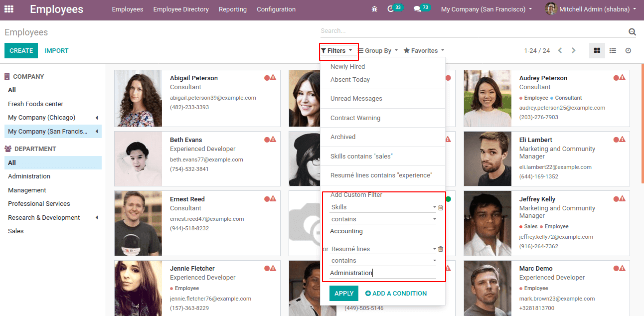Open contains operator dropdown under Resumé lines
The width and height of the screenshot is (644, 316).
tap(383, 261)
